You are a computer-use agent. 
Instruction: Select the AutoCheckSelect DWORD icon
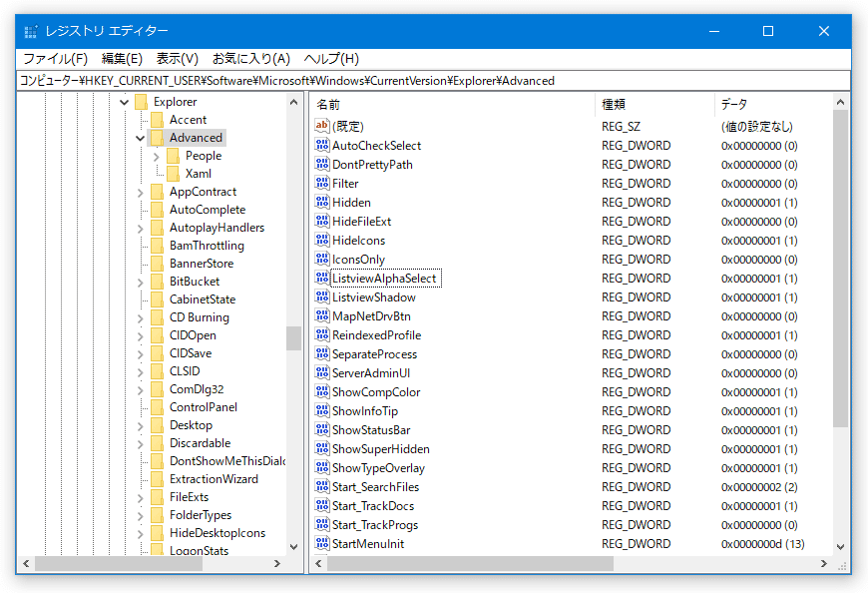[x=323, y=145]
